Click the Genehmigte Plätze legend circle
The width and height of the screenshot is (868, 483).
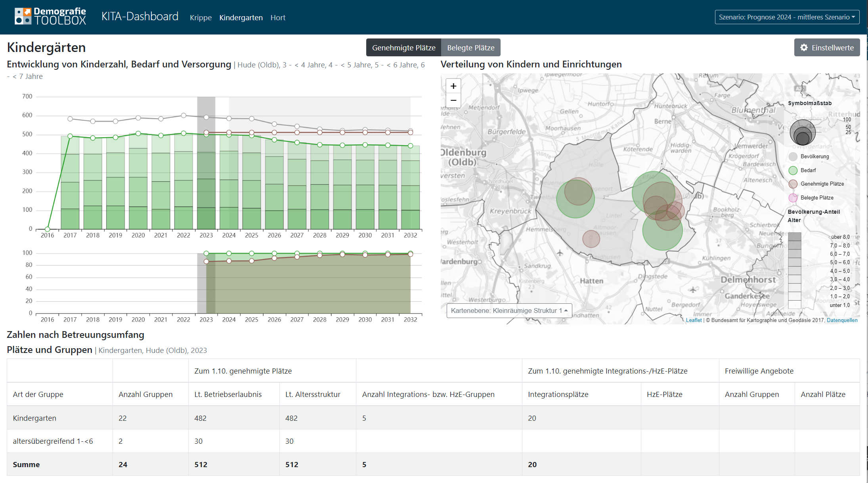(x=793, y=184)
